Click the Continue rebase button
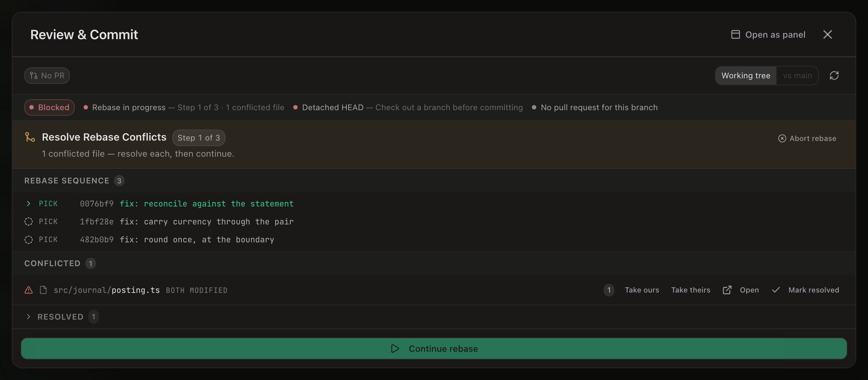868x380 pixels. [x=434, y=349]
